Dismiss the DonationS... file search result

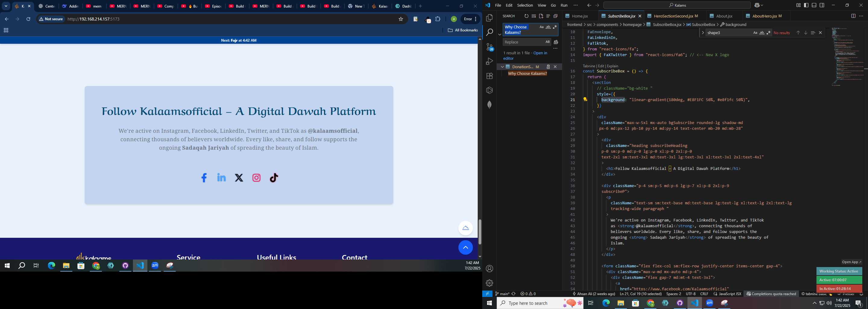click(555, 67)
